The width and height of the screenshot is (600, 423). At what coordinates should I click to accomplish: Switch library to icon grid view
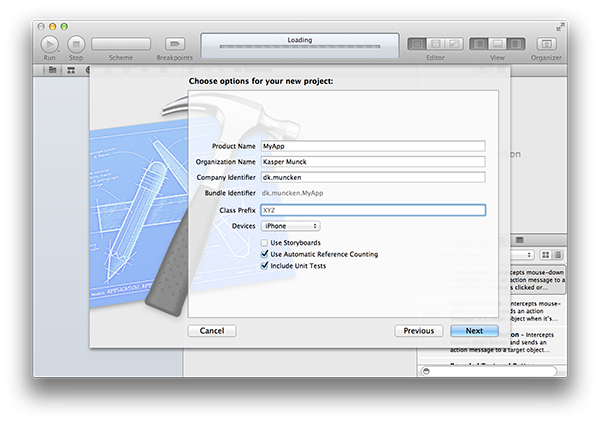point(546,255)
